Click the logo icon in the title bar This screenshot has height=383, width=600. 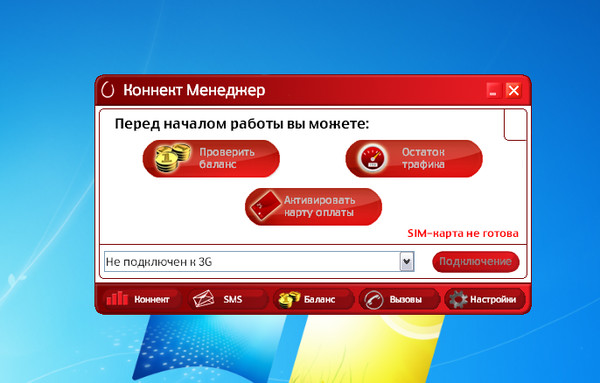click(x=108, y=90)
